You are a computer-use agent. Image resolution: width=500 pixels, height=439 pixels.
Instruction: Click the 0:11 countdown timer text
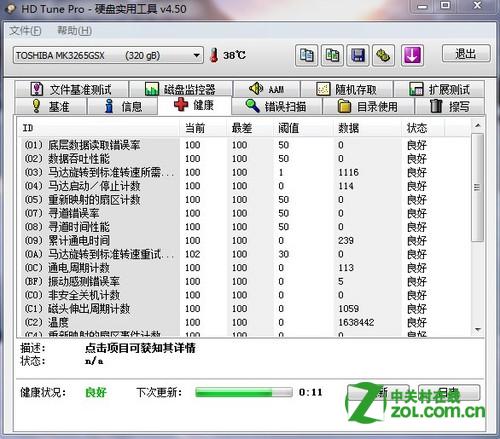pos(311,392)
